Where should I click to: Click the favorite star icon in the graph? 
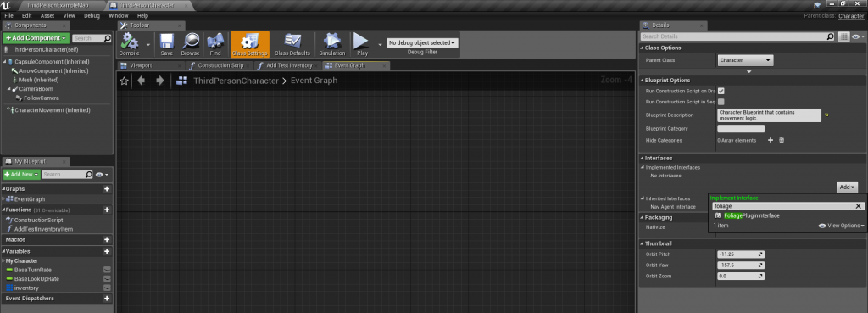coord(125,81)
